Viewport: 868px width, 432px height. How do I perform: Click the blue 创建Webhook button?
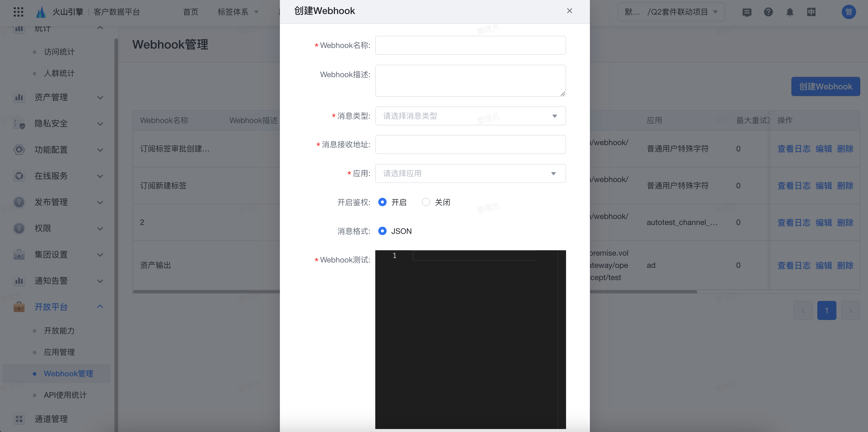click(x=826, y=86)
